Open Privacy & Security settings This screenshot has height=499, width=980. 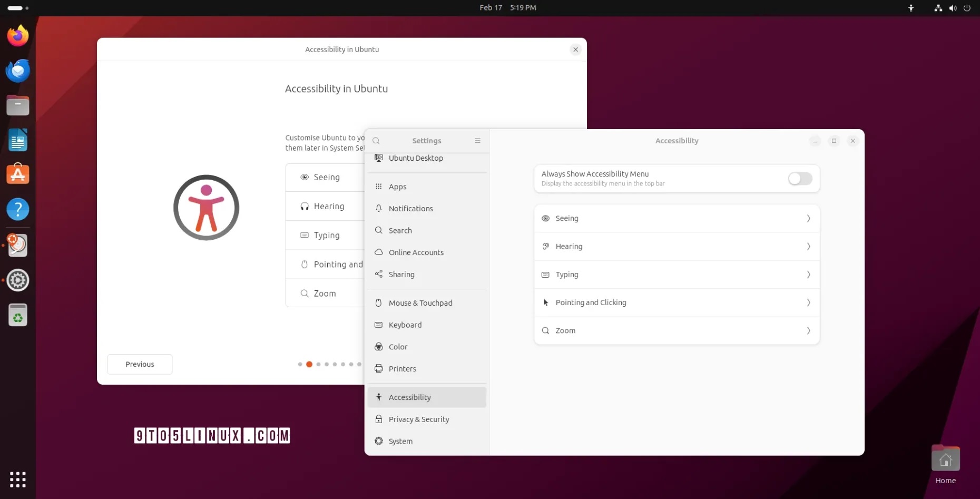pos(427,419)
